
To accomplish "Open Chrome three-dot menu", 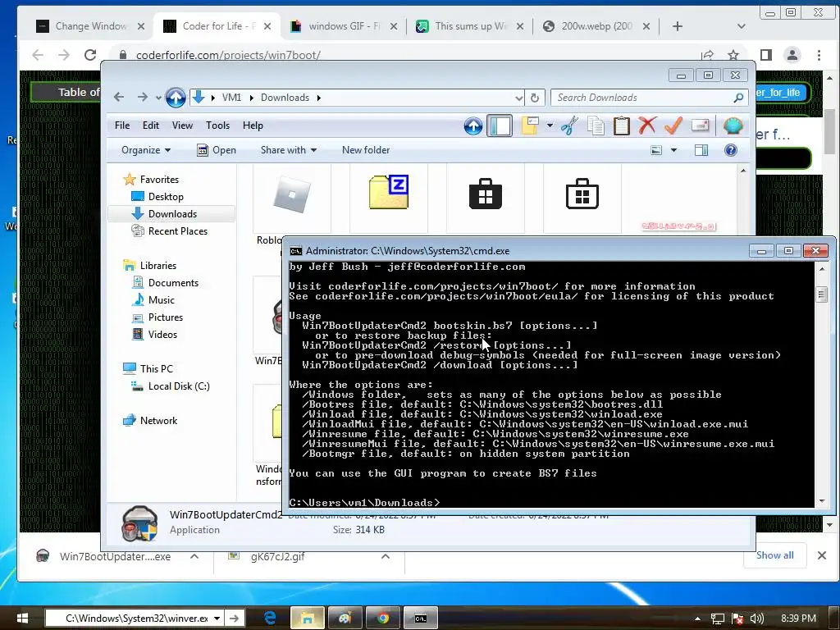I will point(819,55).
